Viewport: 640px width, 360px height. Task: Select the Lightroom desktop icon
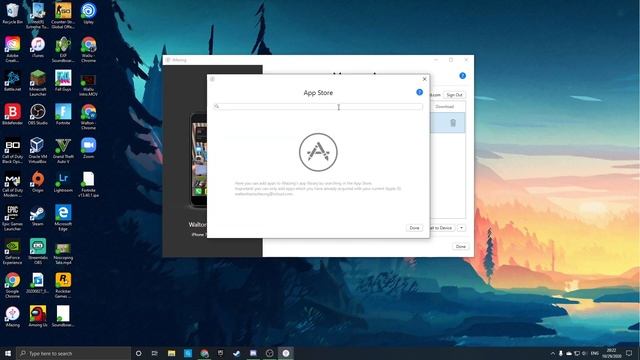(x=63, y=182)
